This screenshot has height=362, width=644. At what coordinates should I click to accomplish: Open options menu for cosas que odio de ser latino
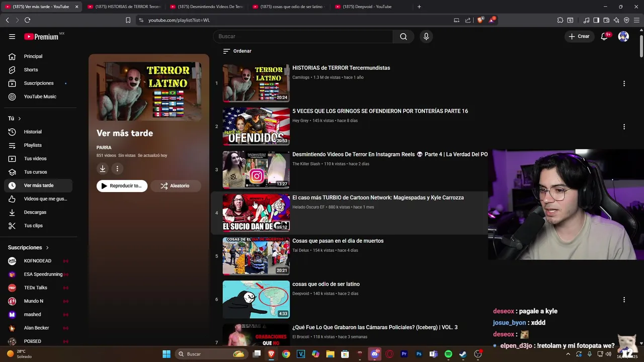point(624,300)
